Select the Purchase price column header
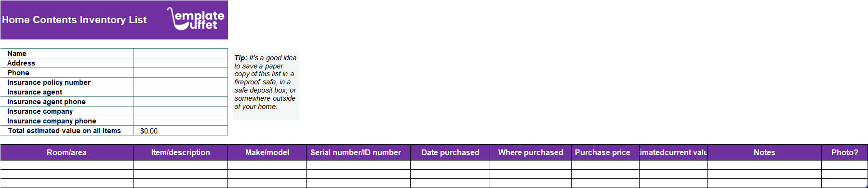The width and height of the screenshot is (868, 188). point(605,152)
